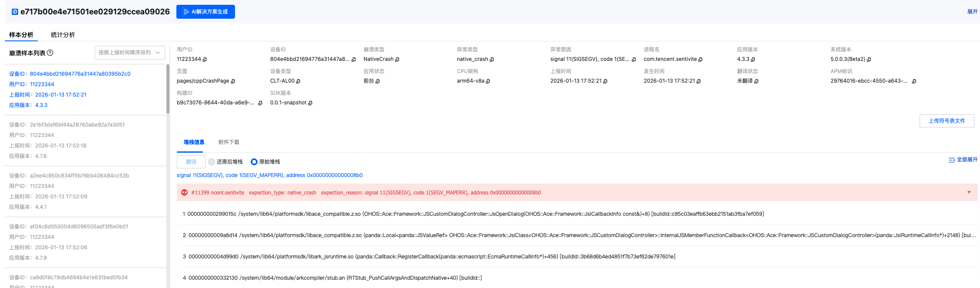
Task: Copy NativeCrash 崩溃类型 value
Action: click(397, 60)
